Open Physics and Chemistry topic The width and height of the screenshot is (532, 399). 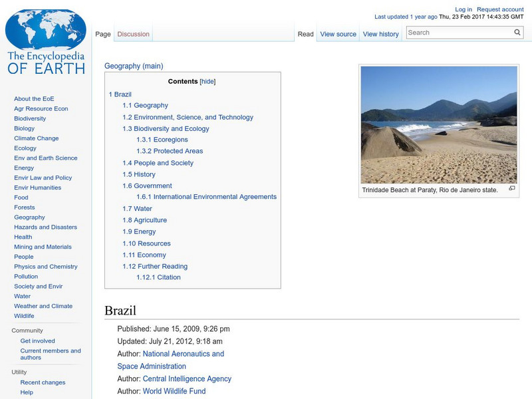pos(46,267)
